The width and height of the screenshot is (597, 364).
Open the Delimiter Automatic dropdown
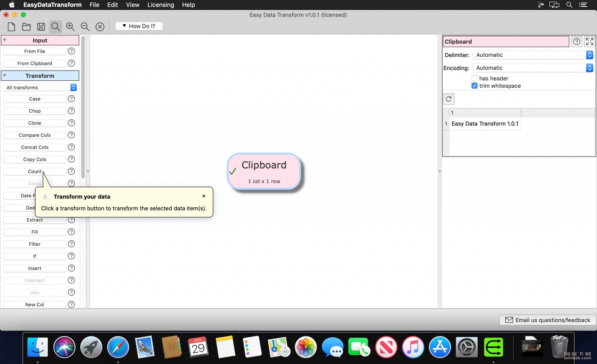533,55
